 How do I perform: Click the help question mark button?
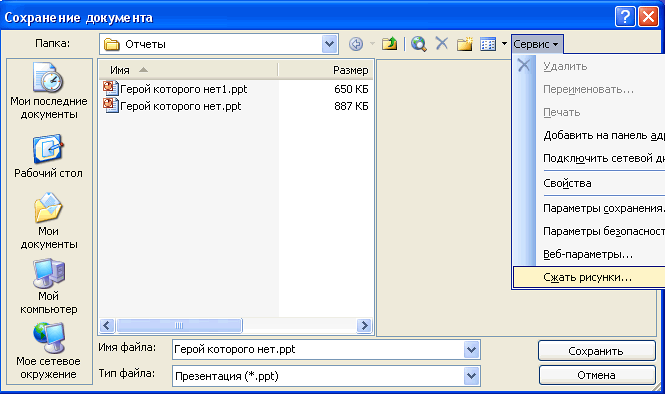[x=625, y=17]
